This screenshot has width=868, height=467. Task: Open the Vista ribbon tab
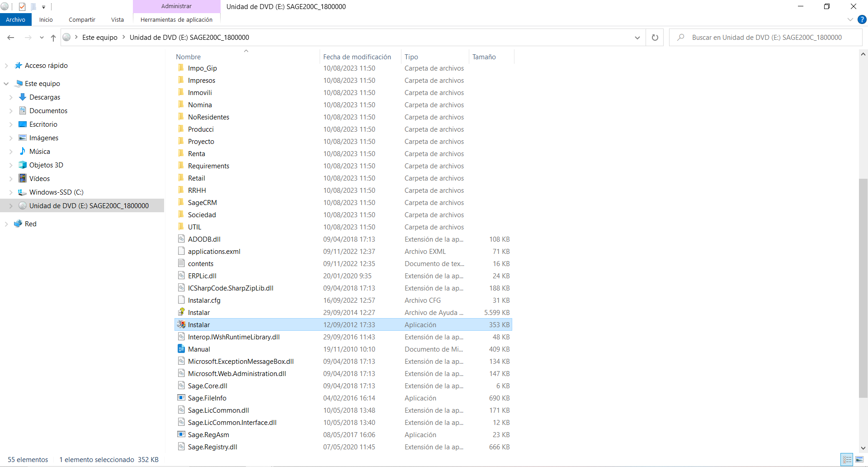(118, 19)
